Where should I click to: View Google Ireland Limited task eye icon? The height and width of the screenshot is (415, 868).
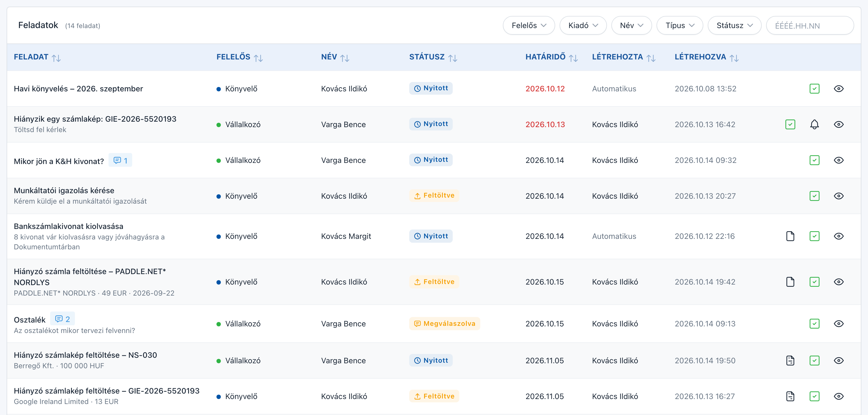pos(839,397)
